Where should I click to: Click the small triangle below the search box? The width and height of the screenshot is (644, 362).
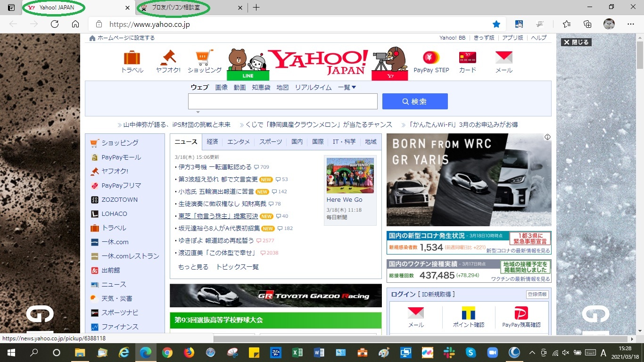[x=198, y=112]
